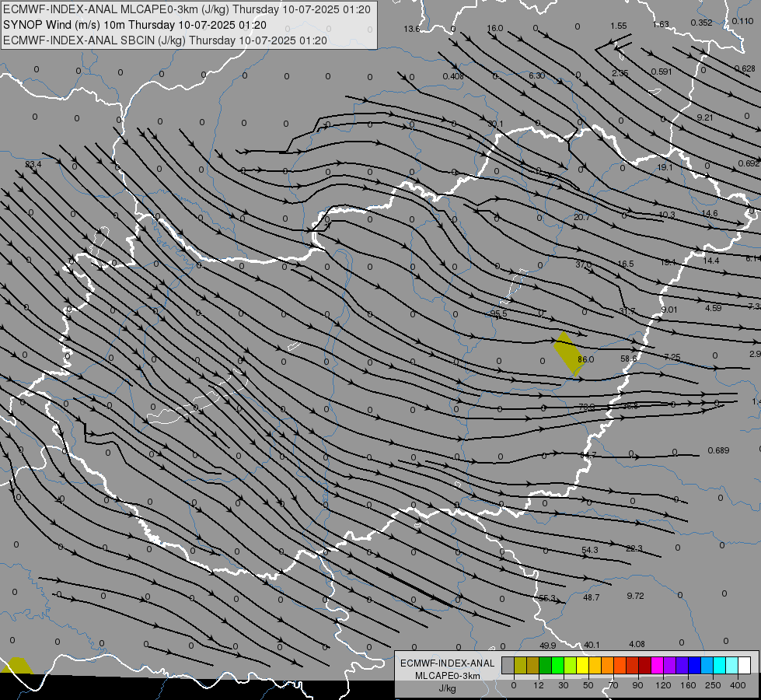Click the 13.6 value near the top

tap(411, 29)
